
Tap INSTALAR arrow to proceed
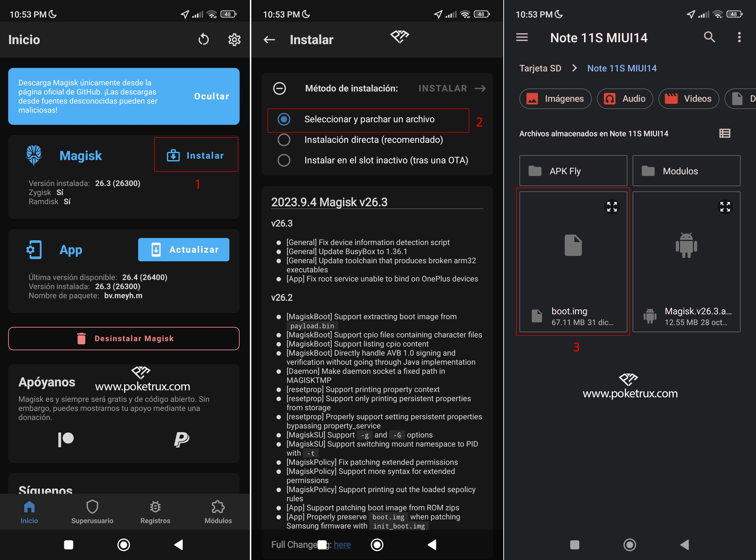click(452, 88)
